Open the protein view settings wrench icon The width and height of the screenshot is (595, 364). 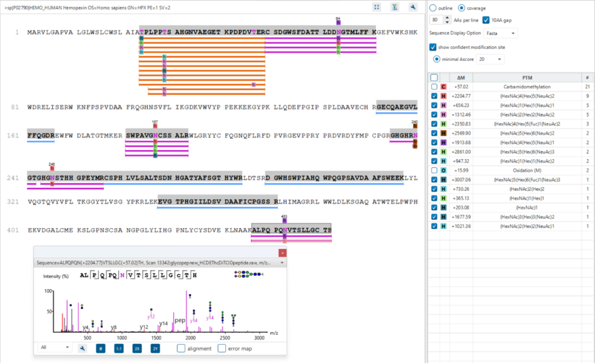414,7
